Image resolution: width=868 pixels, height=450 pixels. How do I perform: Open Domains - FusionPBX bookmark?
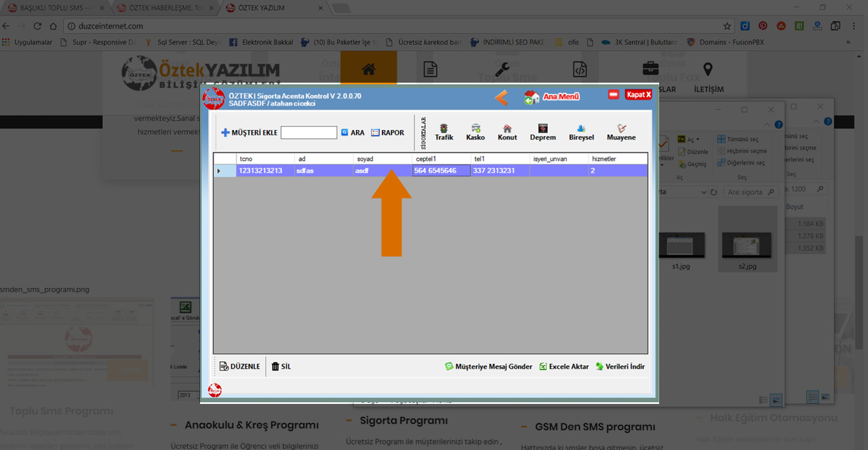click(x=725, y=42)
